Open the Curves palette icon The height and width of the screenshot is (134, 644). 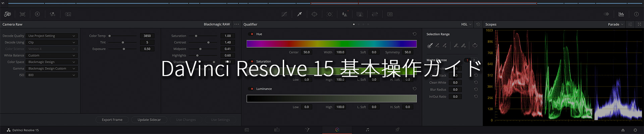pos(284,14)
